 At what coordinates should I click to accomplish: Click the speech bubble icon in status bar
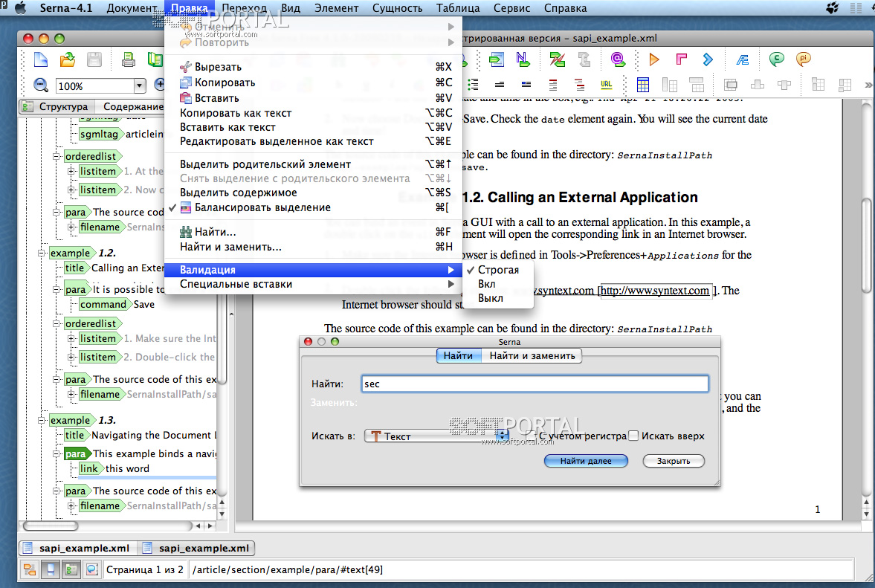[91, 569]
